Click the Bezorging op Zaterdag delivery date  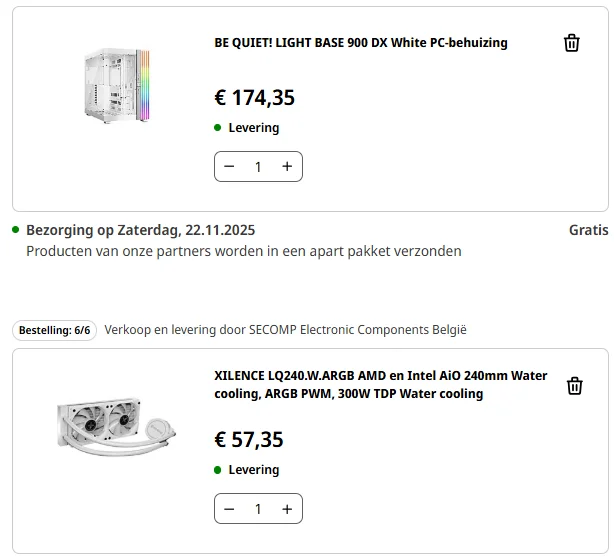coord(140,230)
